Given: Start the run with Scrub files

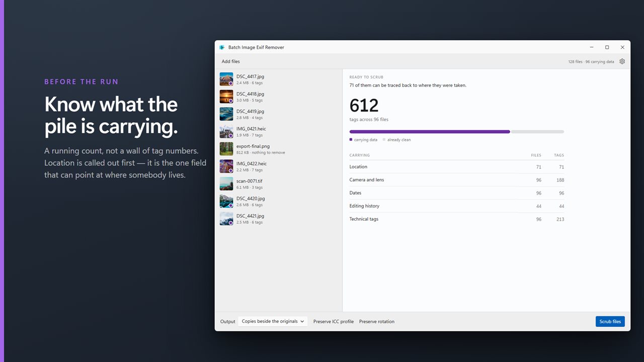Looking at the screenshot, I should [x=610, y=321].
